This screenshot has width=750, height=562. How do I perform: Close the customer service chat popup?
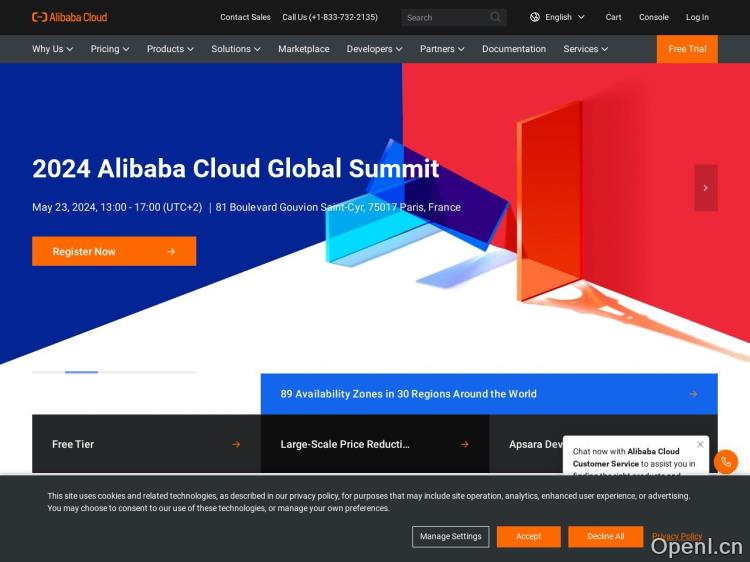[x=700, y=444]
